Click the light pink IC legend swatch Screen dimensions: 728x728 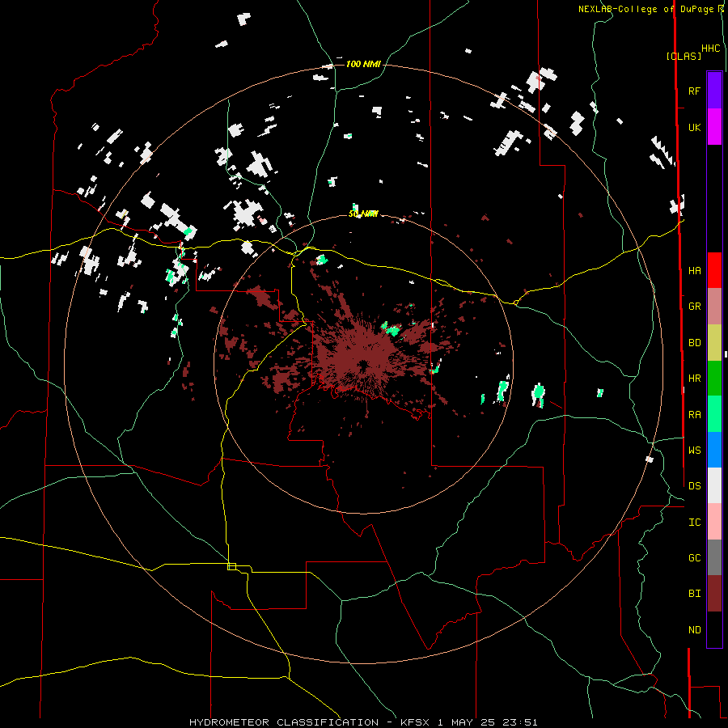[x=714, y=522]
